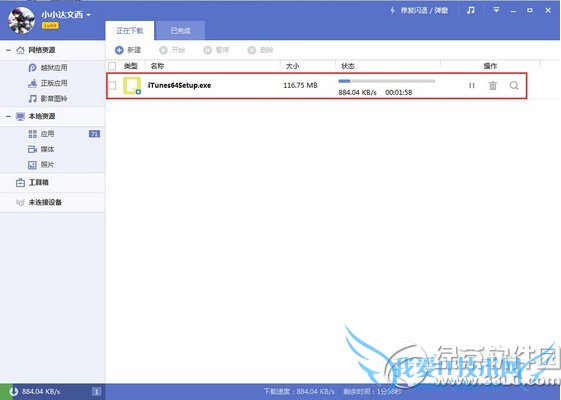Open the main menu dropdown in title bar
This screenshot has width=561, height=400.
[x=496, y=10]
